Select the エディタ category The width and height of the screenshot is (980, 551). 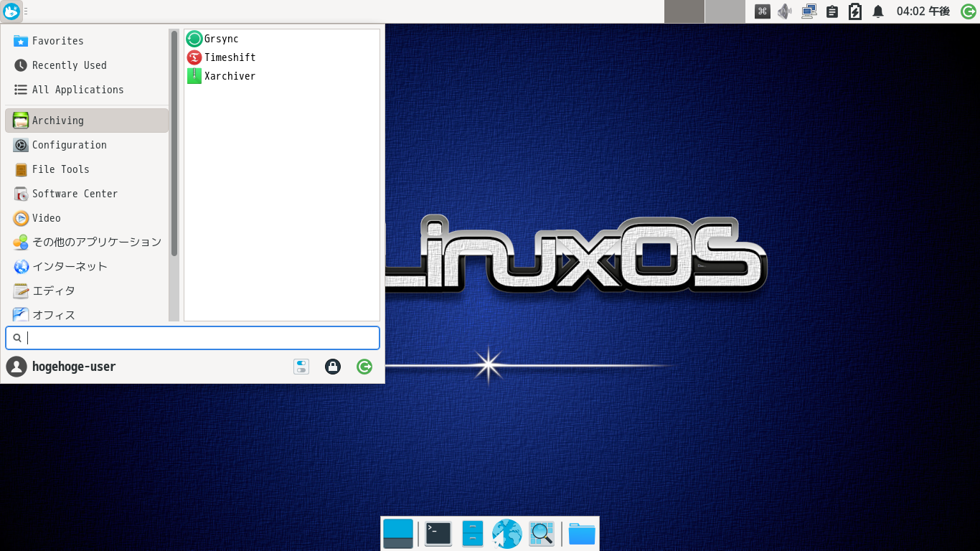coord(87,291)
